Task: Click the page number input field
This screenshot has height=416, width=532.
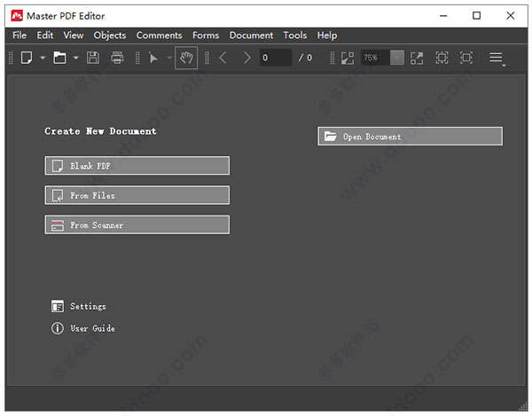Action: [x=276, y=58]
